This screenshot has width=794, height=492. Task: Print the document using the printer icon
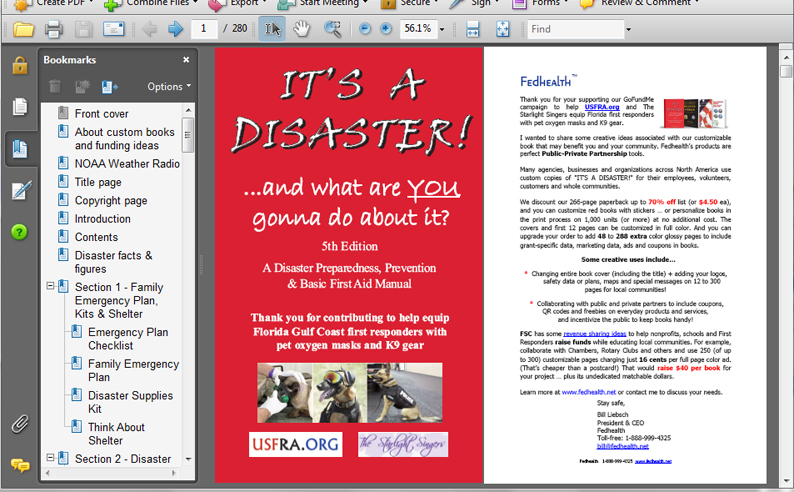(x=53, y=29)
